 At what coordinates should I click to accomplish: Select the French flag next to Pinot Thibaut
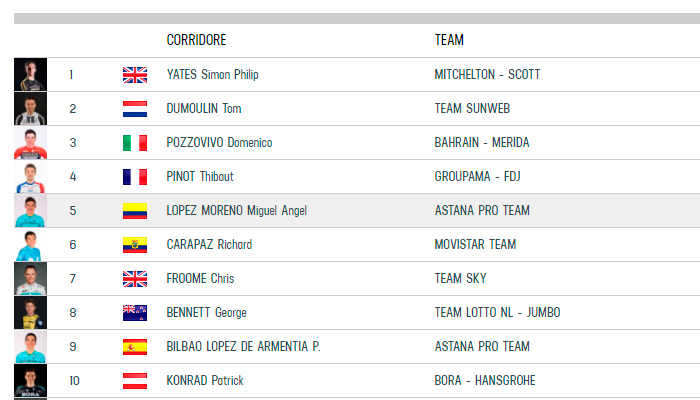[x=135, y=177]
